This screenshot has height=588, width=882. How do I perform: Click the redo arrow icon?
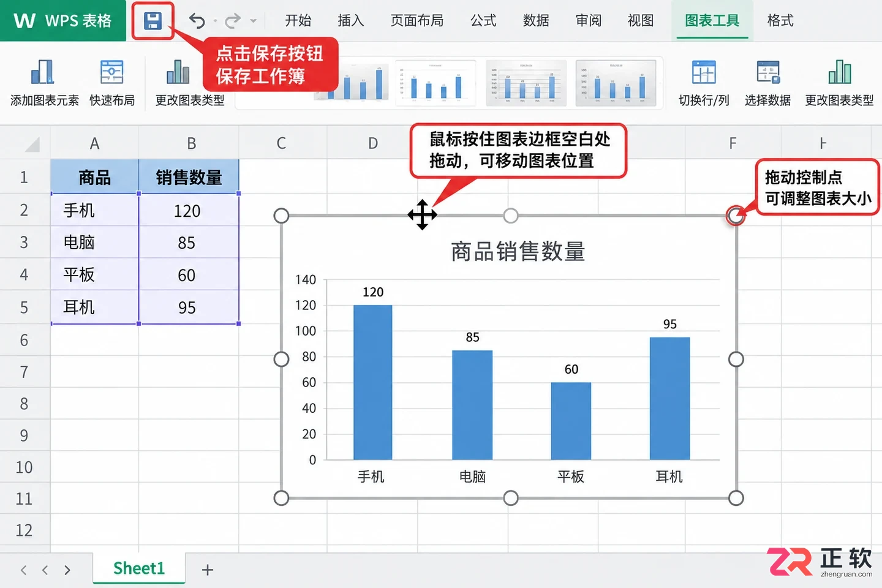pos(232,21)
